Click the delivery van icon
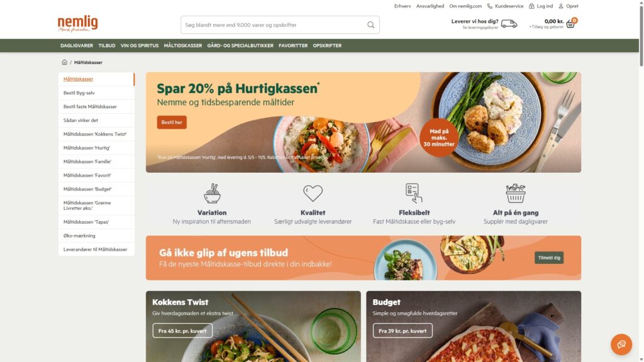Screen dimensions: 644x362 point(509,24)
